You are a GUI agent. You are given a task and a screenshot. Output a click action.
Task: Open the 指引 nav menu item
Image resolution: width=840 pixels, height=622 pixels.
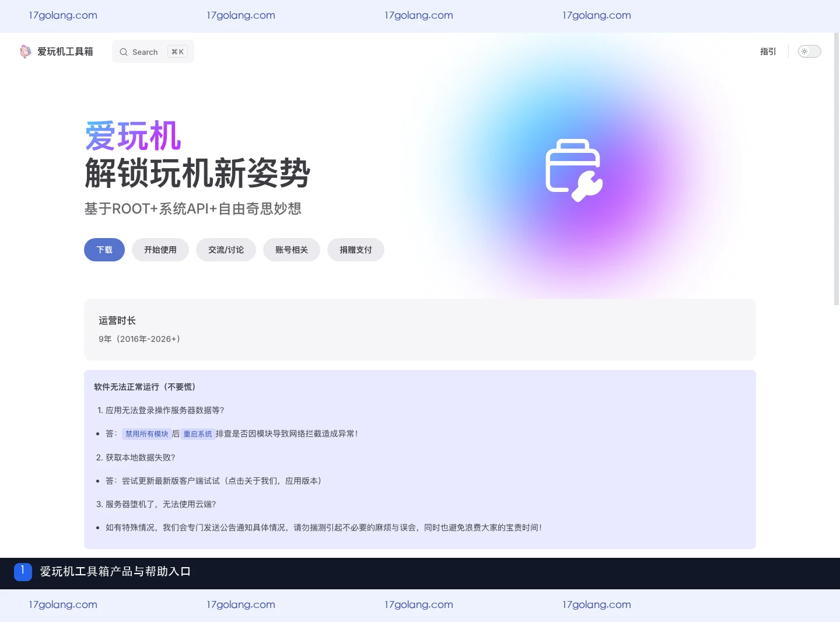(768, 51)
